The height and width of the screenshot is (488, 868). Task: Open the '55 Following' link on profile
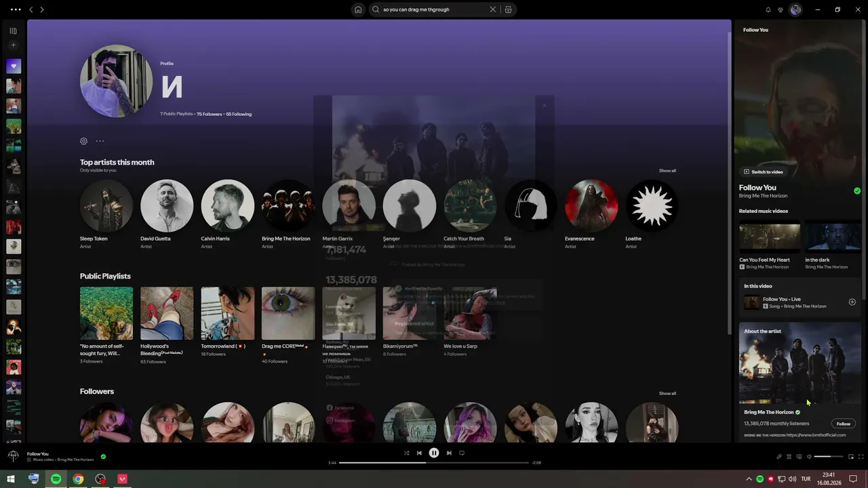[x=239, y=114]
